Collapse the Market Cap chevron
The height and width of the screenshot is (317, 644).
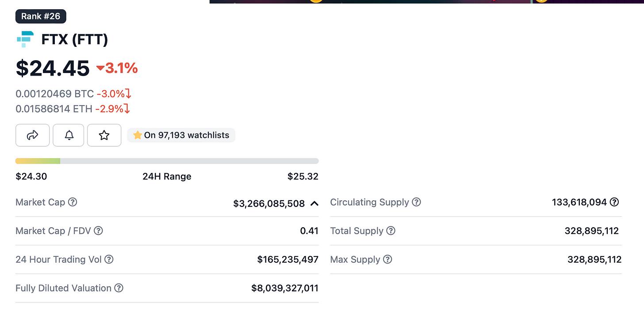click(314, 203)
